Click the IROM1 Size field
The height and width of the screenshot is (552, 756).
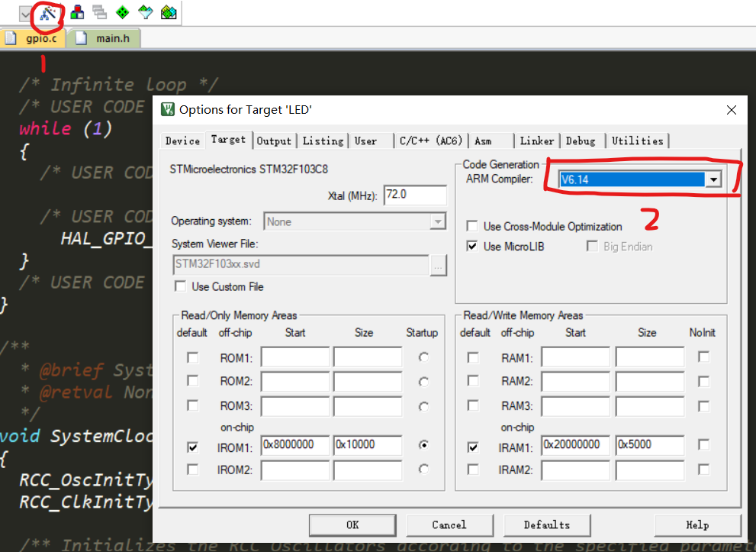click(368, 445)
